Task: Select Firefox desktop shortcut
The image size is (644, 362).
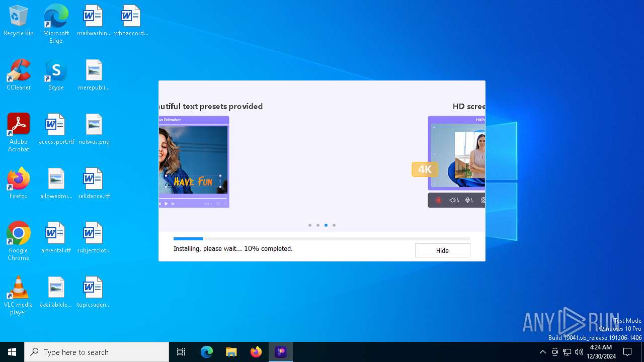Action: point(19,184)
